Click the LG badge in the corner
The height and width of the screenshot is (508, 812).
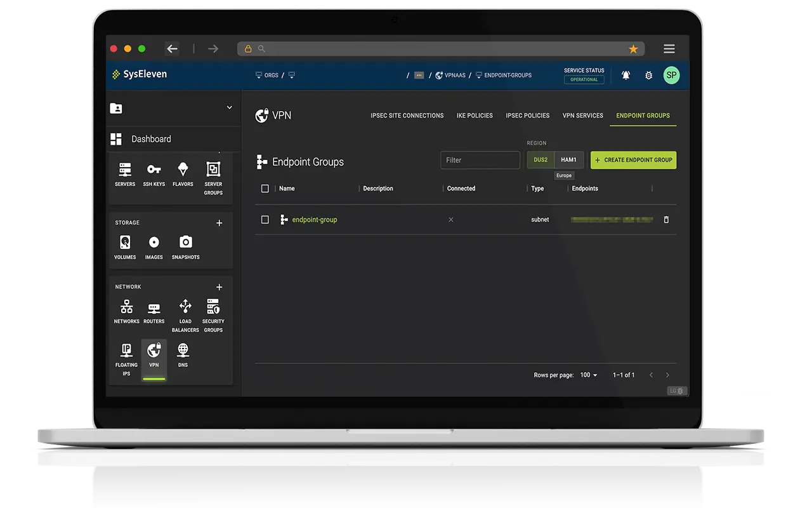coord(677,391)
